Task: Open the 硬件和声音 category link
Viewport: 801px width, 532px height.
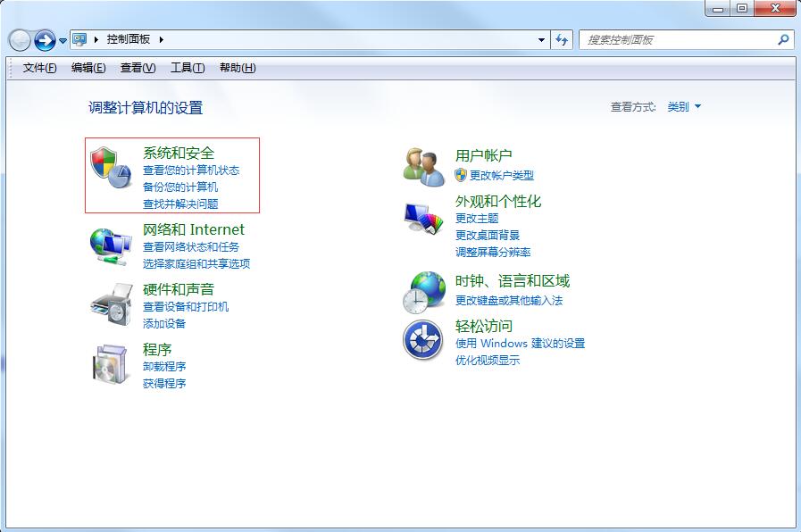Action: coord(179,289)
